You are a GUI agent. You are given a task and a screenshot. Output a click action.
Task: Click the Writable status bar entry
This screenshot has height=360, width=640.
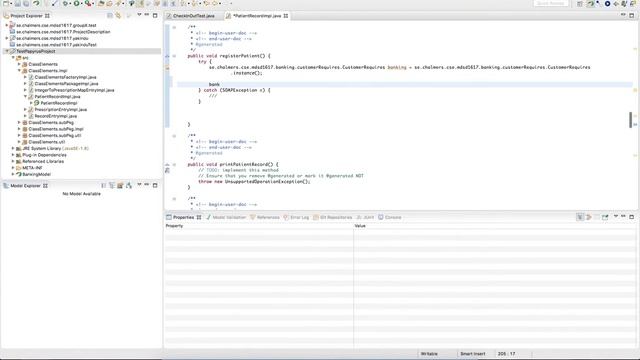click(429, 354)
